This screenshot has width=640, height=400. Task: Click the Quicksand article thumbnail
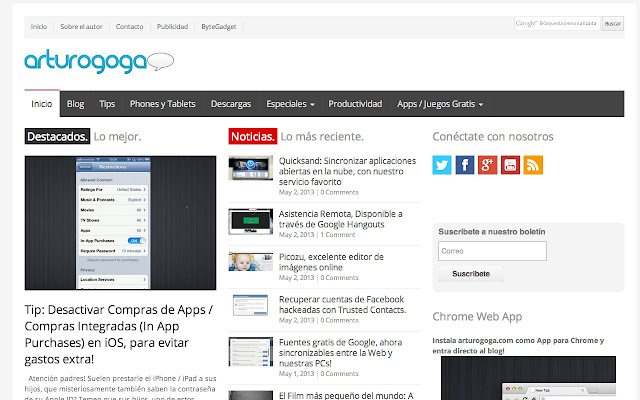click(x=251, y=168)
